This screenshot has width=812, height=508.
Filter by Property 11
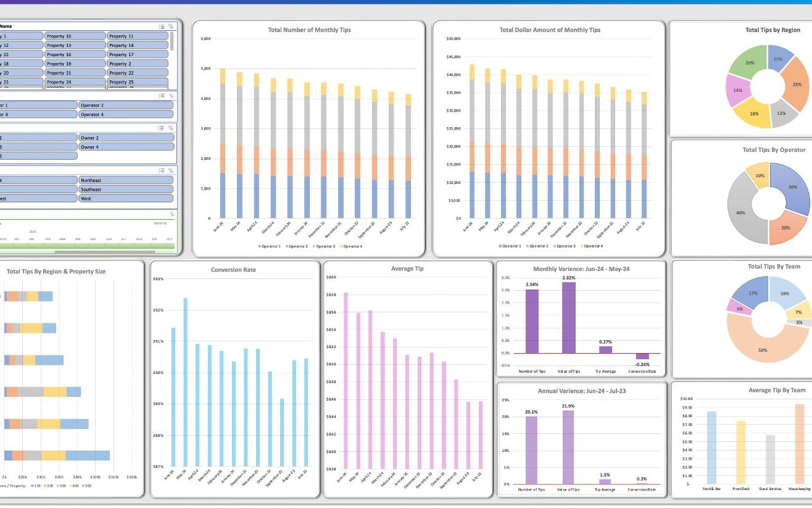point(138,36)
